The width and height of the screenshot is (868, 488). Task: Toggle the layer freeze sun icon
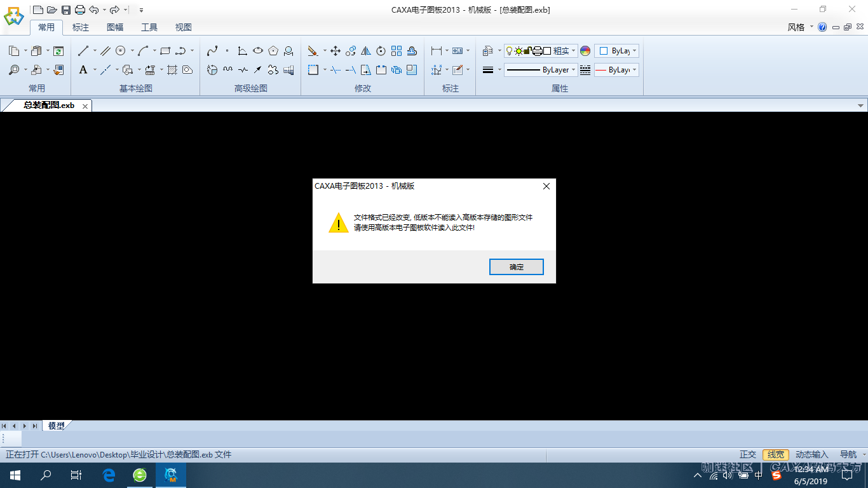[519, 51]
